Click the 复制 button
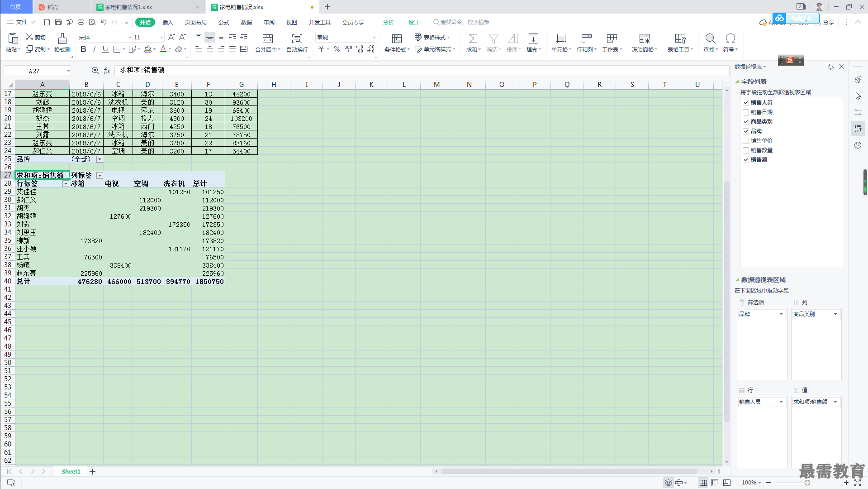This screenshot has height=489, width=868. pyautogui.click(x=37, y=49)
